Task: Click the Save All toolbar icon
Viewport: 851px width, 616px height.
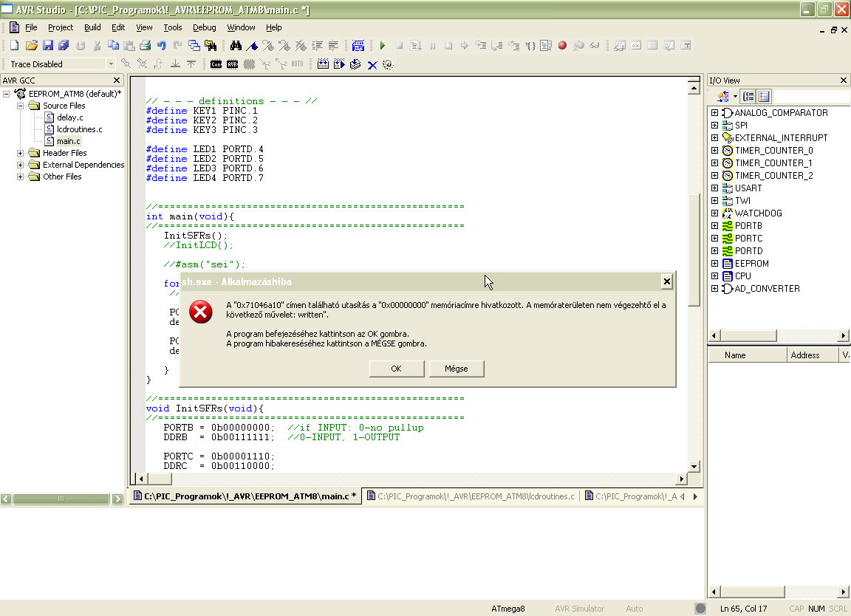Action: pyautogui.click(x=64, y=46)
